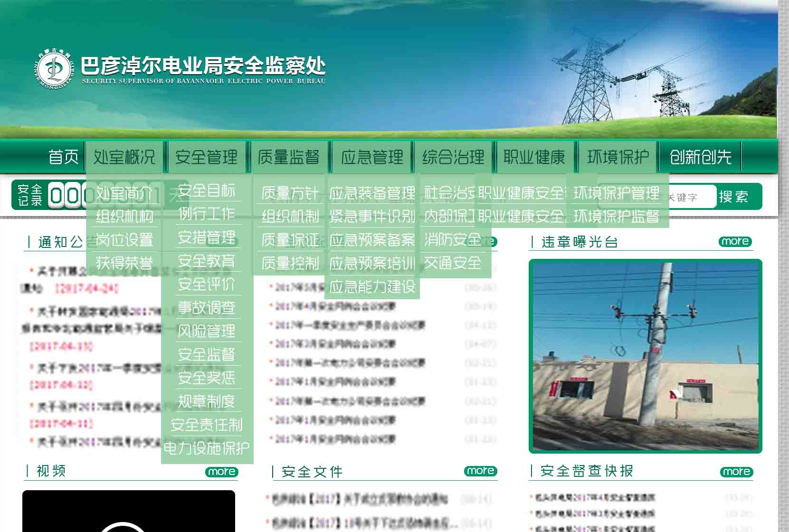Image resolution: width=789 pixels, height=532 pixels.
Task: Select 组织机构 submenu entry
Action: pos(124,216)
